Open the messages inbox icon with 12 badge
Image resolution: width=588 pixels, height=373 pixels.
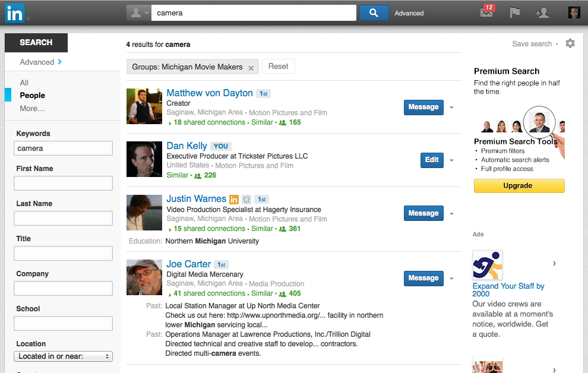(x=487, y=12)
